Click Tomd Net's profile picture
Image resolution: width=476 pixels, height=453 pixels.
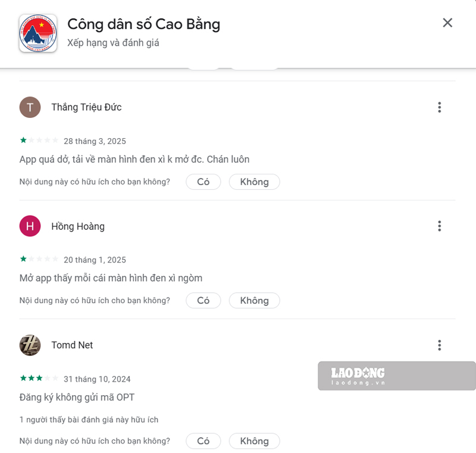pyautogui.click(x=30, y=345)
